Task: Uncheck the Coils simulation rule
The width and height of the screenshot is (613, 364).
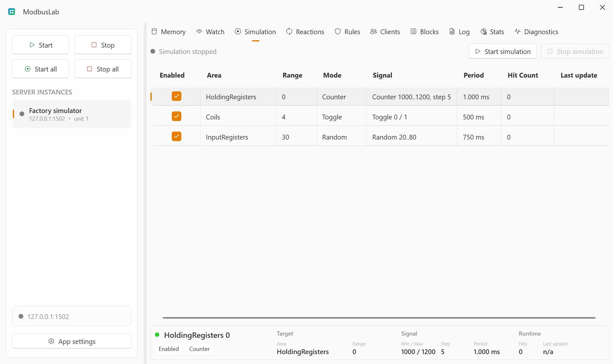Action: click(x=177, y=116)
